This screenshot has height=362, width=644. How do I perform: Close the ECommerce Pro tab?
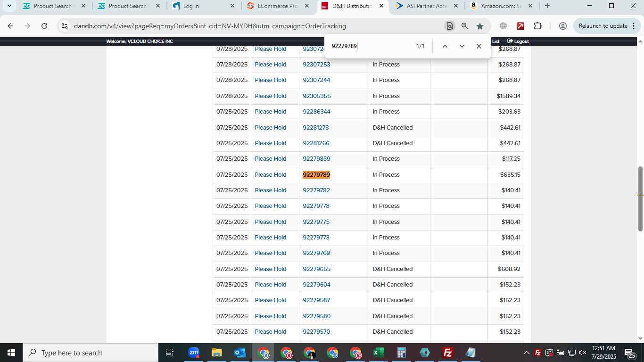[307, 6]
